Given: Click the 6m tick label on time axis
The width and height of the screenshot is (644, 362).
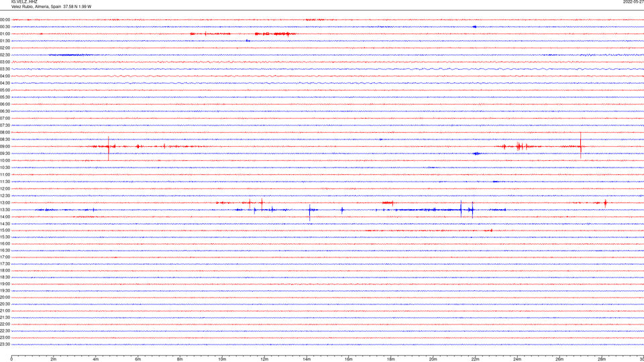Looking at the screenshot, I should (138, 359).
